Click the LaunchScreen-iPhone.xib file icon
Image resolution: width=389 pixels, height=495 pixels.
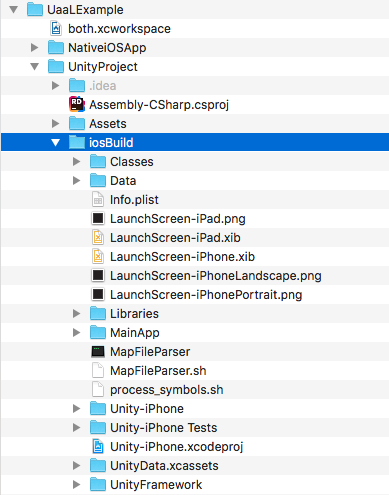(x=98, y=256)
